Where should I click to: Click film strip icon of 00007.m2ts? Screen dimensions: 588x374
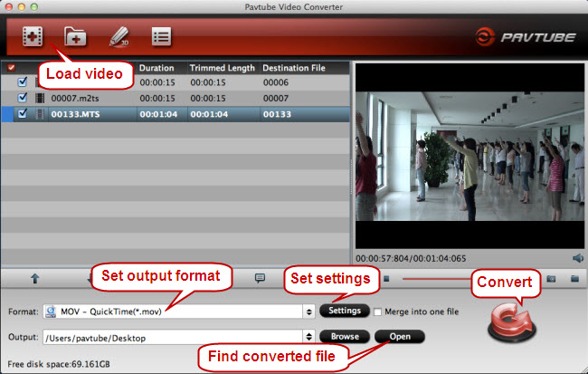(x=40, y=99)
